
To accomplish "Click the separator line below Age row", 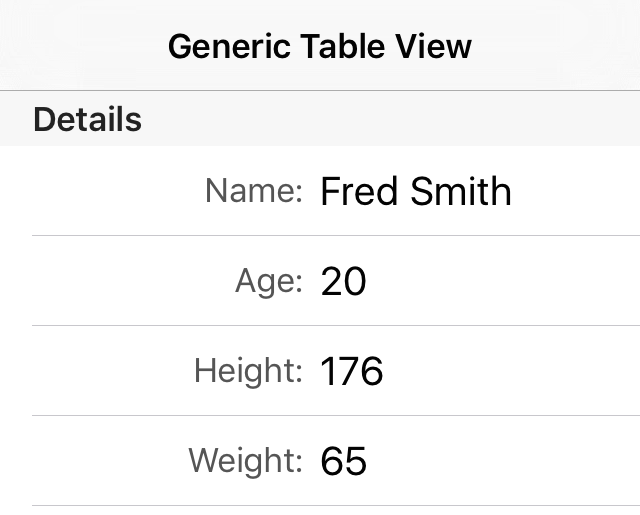I will click(336, 326).
